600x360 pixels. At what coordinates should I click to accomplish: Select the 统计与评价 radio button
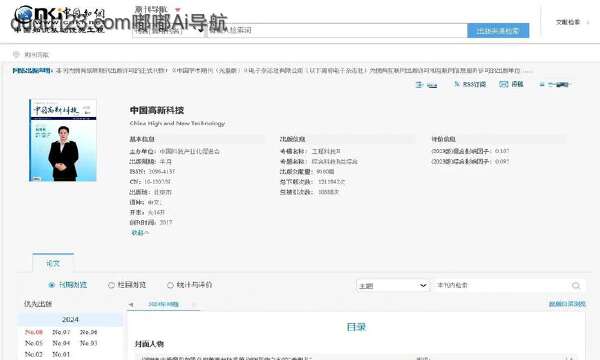170,285
